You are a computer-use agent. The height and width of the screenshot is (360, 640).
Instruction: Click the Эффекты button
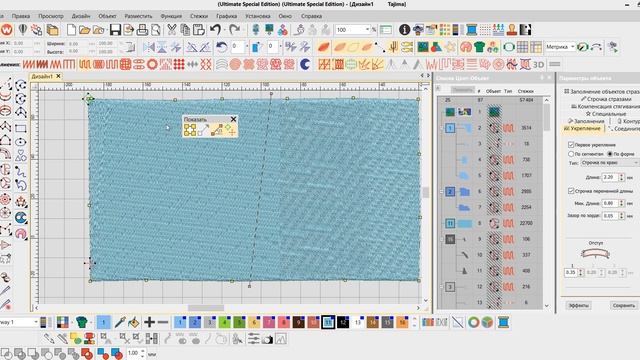[578, 305]
